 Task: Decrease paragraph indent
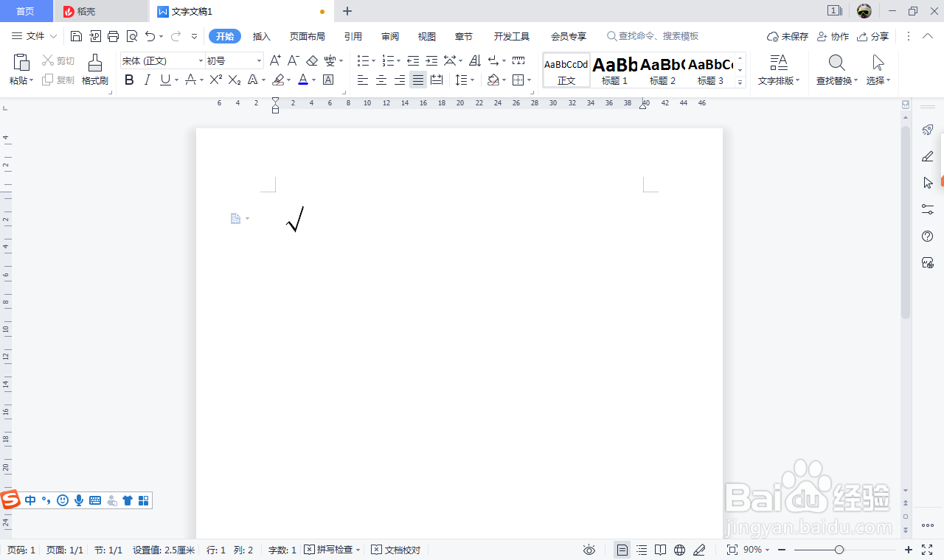(413, 60)
